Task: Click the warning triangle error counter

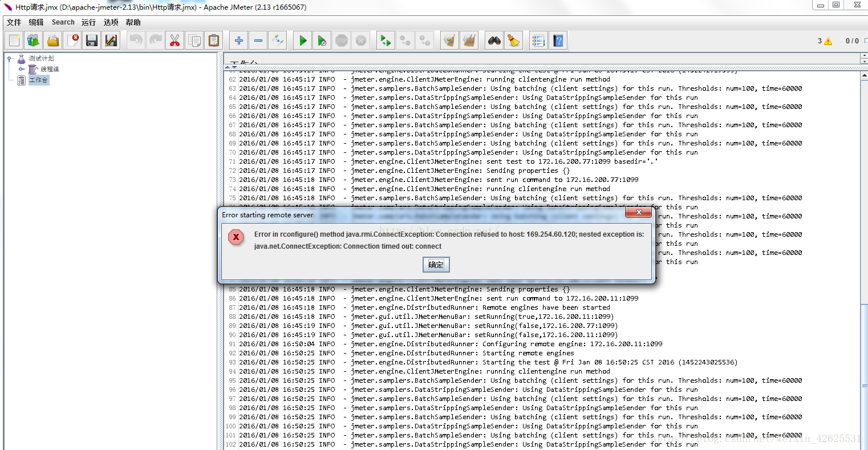Action: [x=828, y=41]
